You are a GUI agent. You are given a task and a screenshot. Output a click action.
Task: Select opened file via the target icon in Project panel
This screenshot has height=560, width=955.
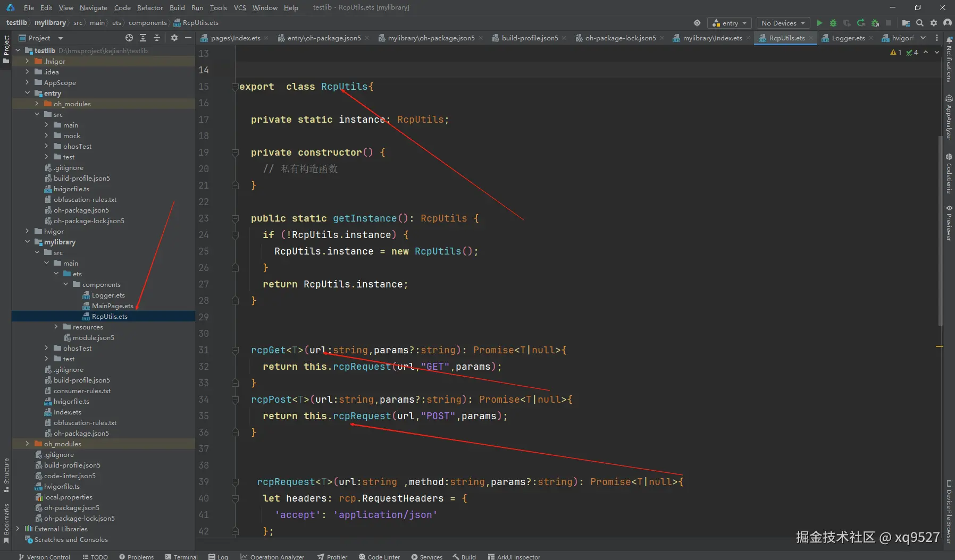tap(129, 38)
